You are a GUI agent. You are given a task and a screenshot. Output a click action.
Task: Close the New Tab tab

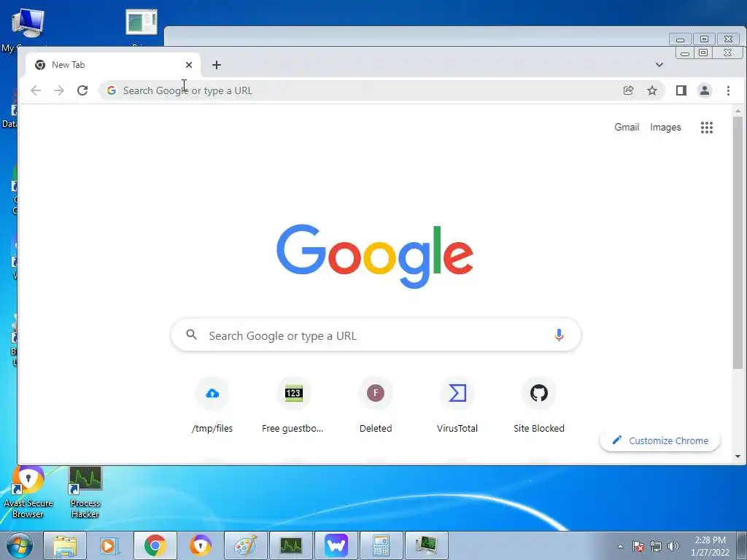[x=189, y=65]
